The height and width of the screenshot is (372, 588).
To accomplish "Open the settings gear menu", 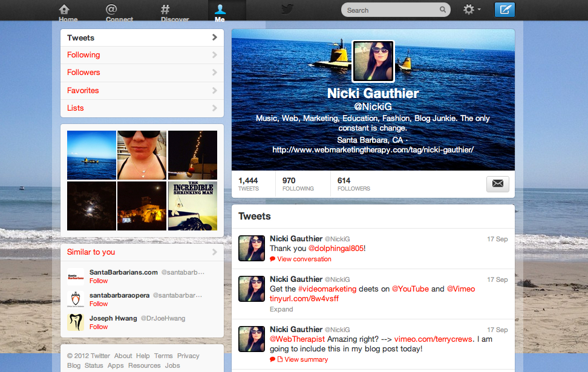I will point(472,9).
